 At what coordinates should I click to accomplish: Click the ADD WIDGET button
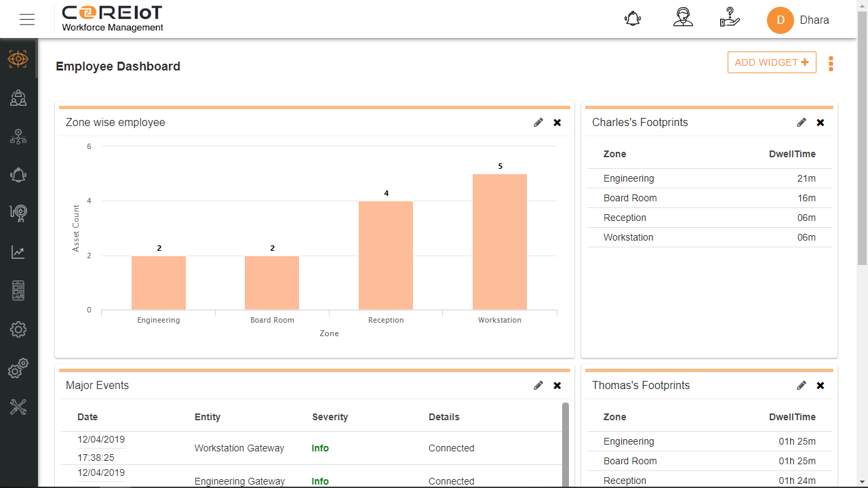(772, 62)
